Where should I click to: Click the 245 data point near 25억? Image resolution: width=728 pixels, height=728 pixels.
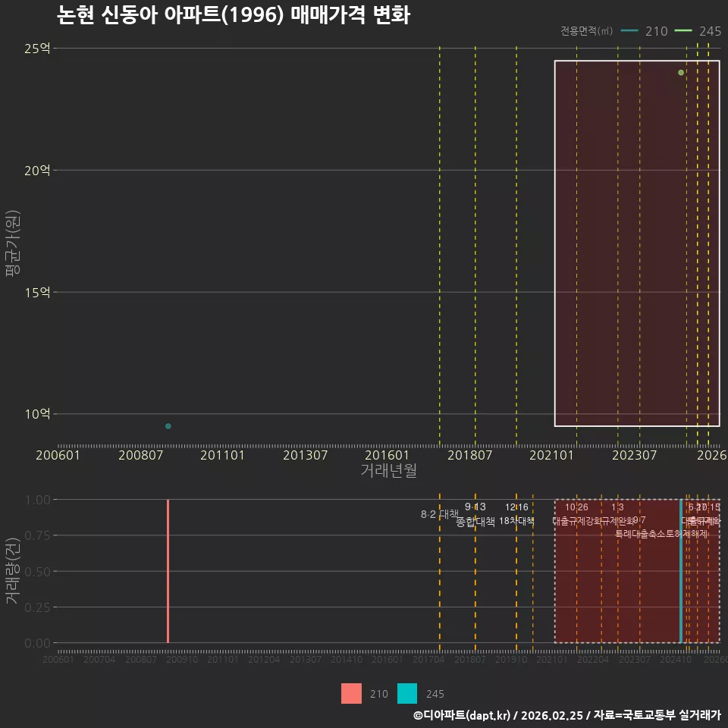(681, 73)
